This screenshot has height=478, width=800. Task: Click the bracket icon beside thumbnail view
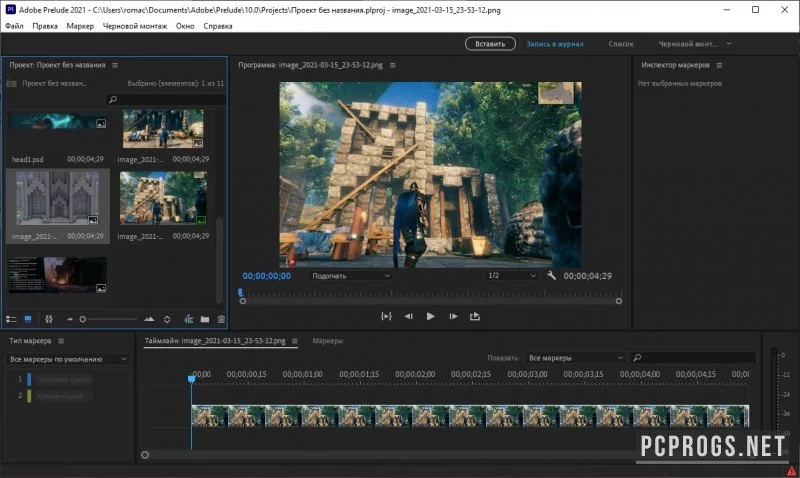pyautogui.click(x=49, y=319)
